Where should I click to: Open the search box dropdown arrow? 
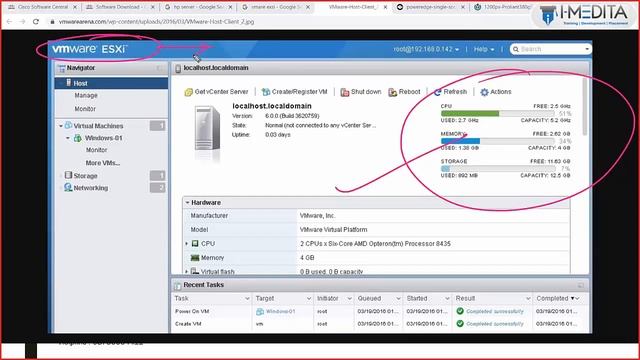pos(587,49)
